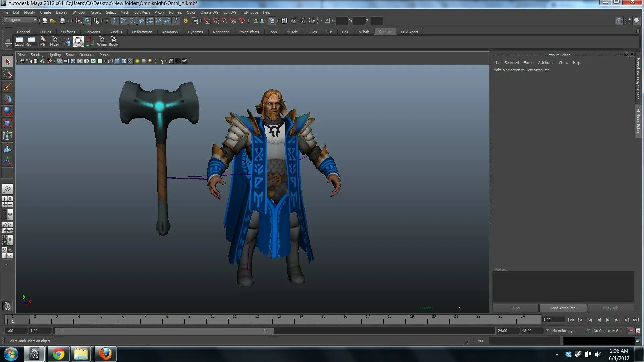Toggle use all lights yellow sphere
The height and width of the screenshot is (362, 644).
(x=137, y=61)
